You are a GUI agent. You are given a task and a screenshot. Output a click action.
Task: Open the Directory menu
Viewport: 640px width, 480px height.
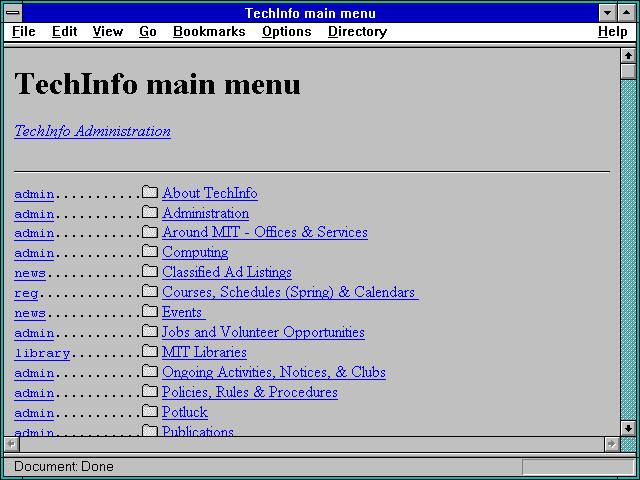pos(358,32)
